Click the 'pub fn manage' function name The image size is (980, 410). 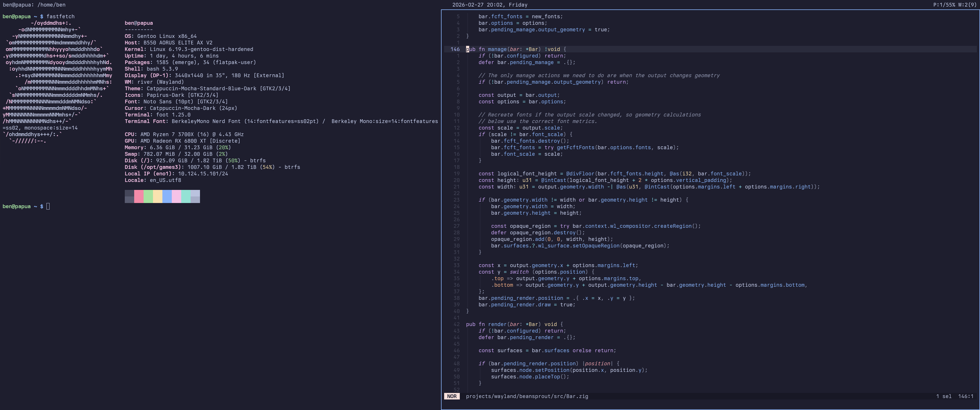[x=497, y=49]
